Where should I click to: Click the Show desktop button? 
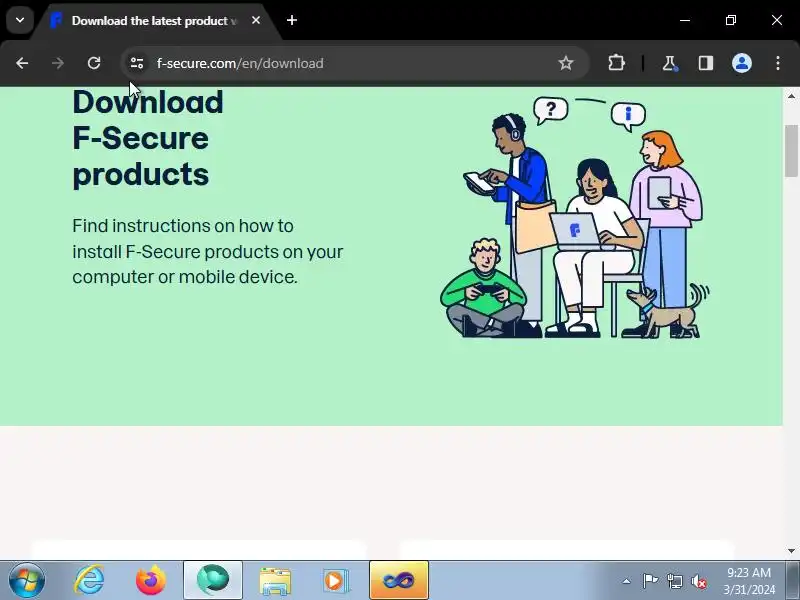pyautogui.click(x=793, y=581)
